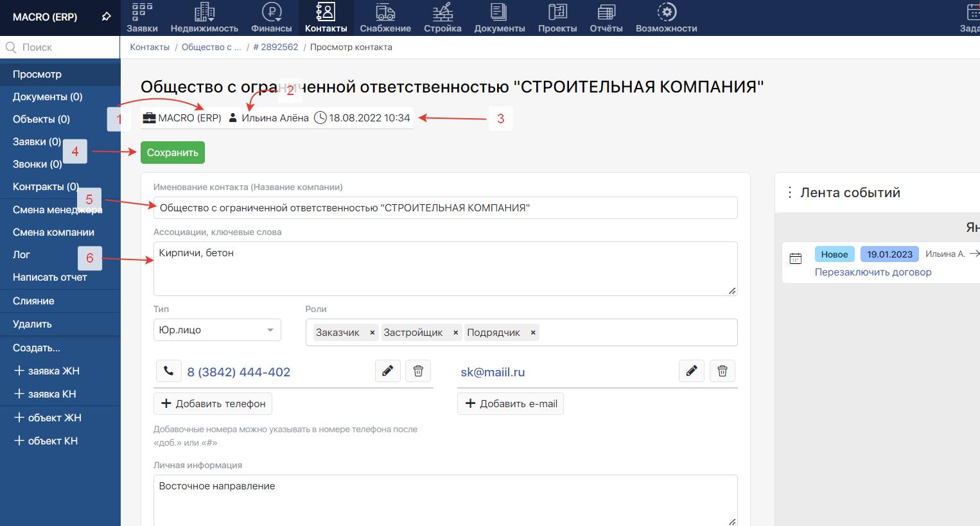Viewport: 980px width, 526px height.
Task: Click the phone handset icon button
Action: pos(168,371)
